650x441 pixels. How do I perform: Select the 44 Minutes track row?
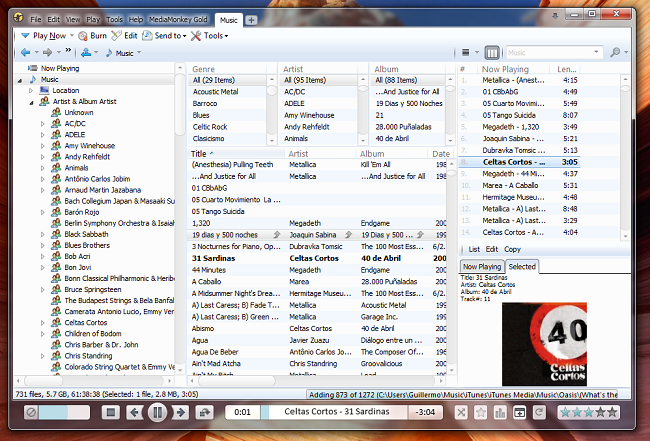pyautogui.click(x=317, y=270)
